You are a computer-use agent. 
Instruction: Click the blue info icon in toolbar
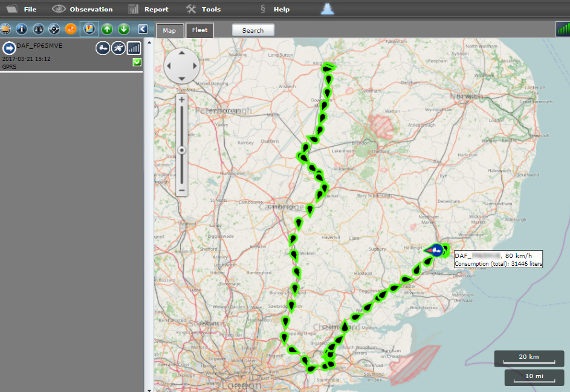click(22, 29)
